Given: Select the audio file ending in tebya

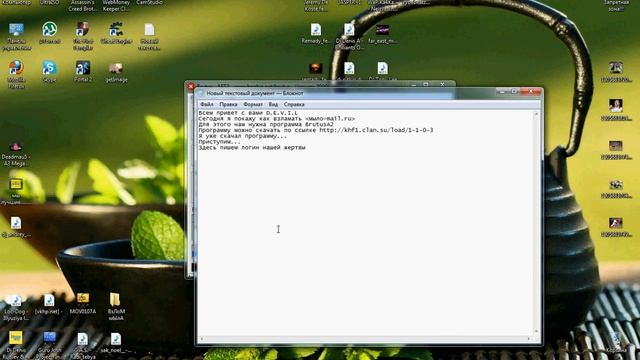Looking at the screenshot, I should (x=83, y=346).
